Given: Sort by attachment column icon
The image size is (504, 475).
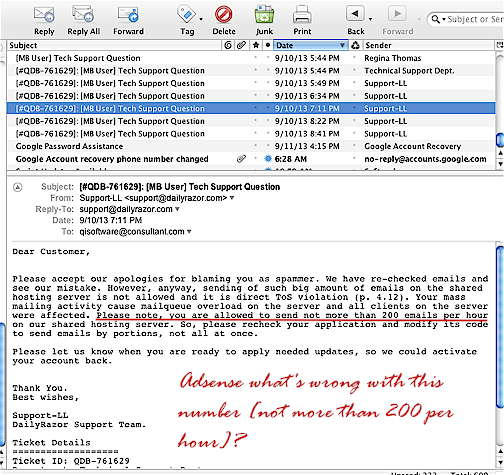Looking at the screenshot, I should tap(241, 45).
